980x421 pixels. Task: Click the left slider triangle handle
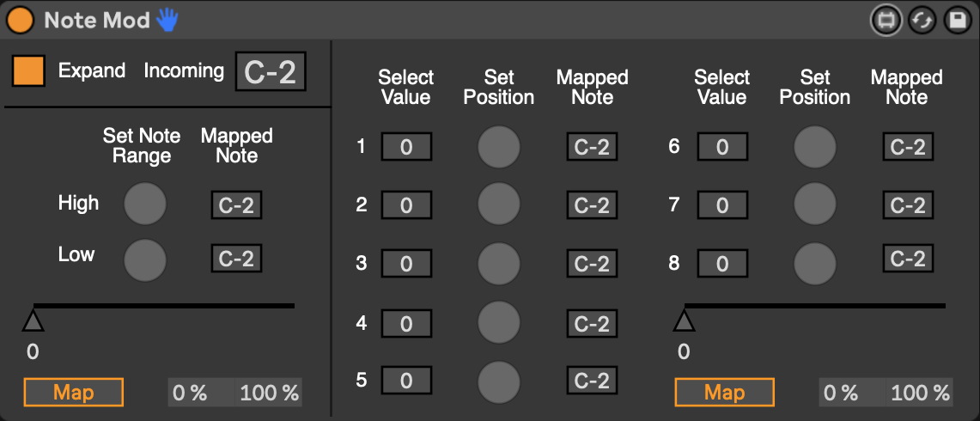[33, 321]
